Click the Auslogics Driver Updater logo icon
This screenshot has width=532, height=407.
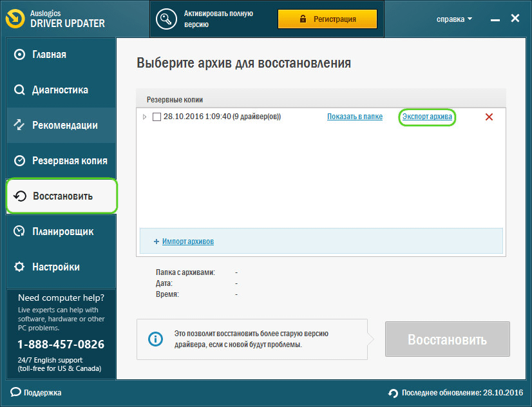14,19
